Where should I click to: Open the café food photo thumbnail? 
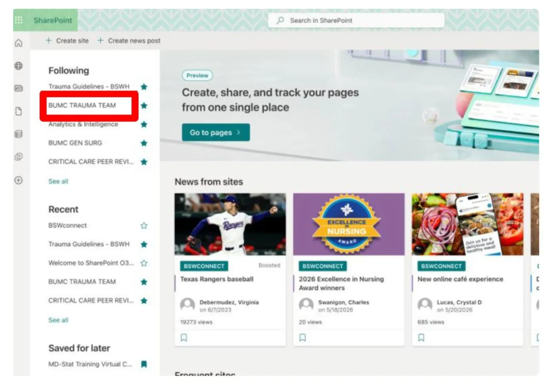coord(467,224)
